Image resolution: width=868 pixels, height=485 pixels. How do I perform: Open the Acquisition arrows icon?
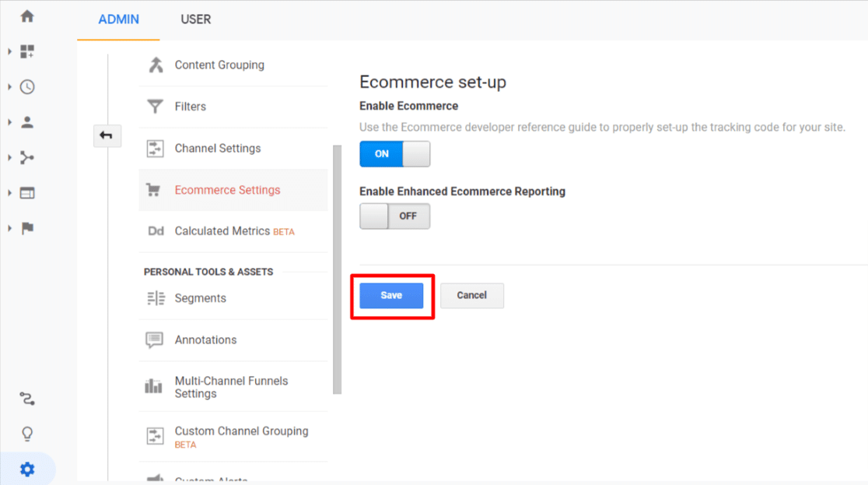[x=27, y=158]
